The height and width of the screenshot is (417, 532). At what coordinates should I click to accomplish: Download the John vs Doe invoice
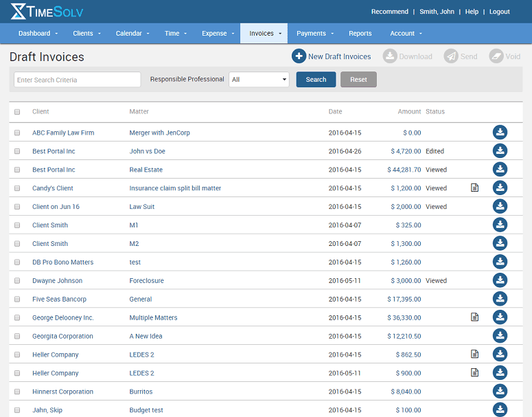coord(500,150)
